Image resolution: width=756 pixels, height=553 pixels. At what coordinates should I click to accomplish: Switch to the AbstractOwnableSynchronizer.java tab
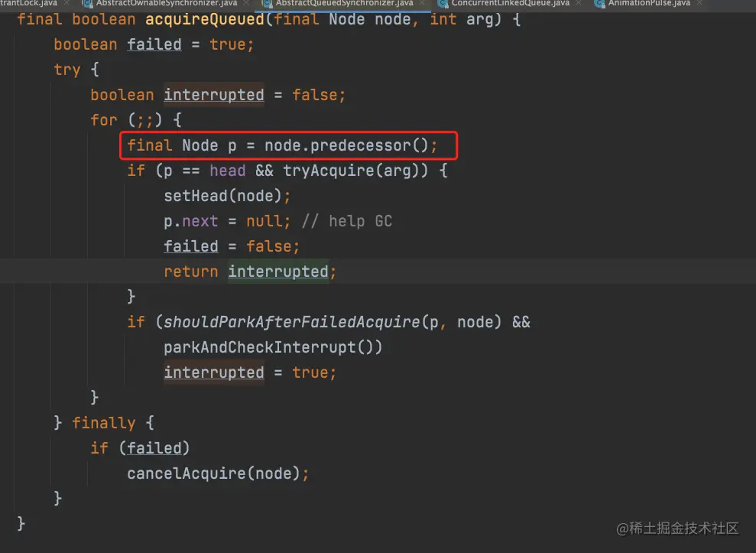coord(167,3)
